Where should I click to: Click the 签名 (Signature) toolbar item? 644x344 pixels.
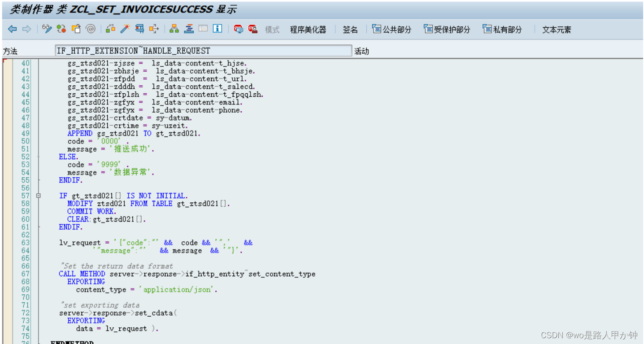[x=350, y=29]
